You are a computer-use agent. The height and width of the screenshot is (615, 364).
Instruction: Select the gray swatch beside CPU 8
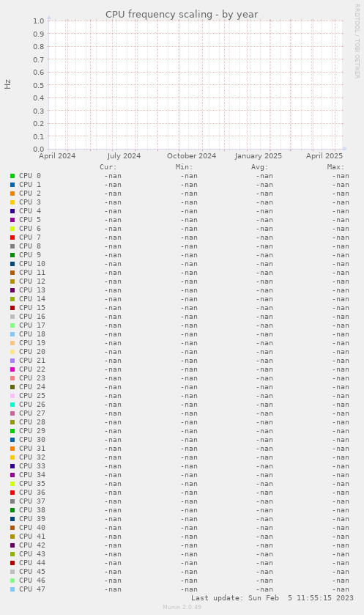pos(12,246)
